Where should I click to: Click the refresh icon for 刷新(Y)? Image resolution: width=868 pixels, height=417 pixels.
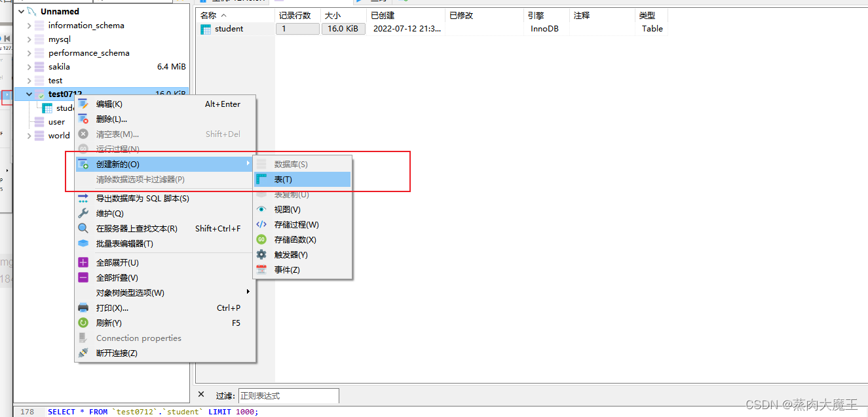point(84,323)
